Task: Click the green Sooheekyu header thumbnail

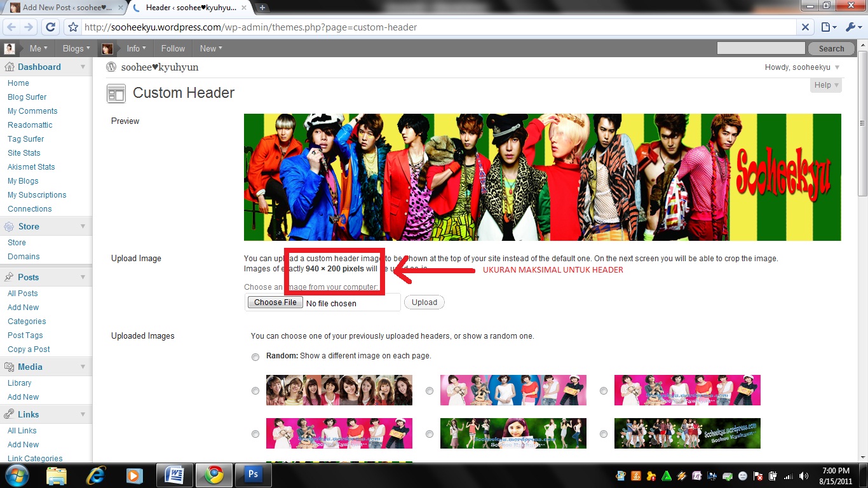Action: pyautogui.click(x=513, y=433)
